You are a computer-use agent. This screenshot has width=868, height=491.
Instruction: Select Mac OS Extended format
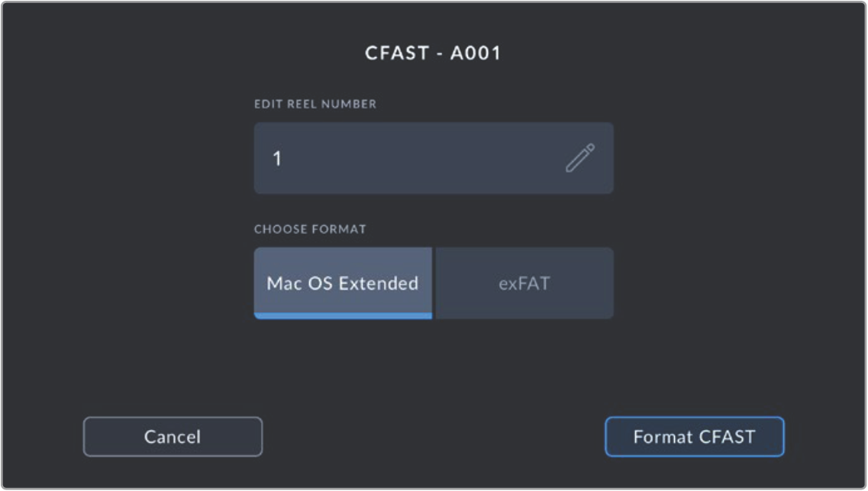(x=343, y=283)
